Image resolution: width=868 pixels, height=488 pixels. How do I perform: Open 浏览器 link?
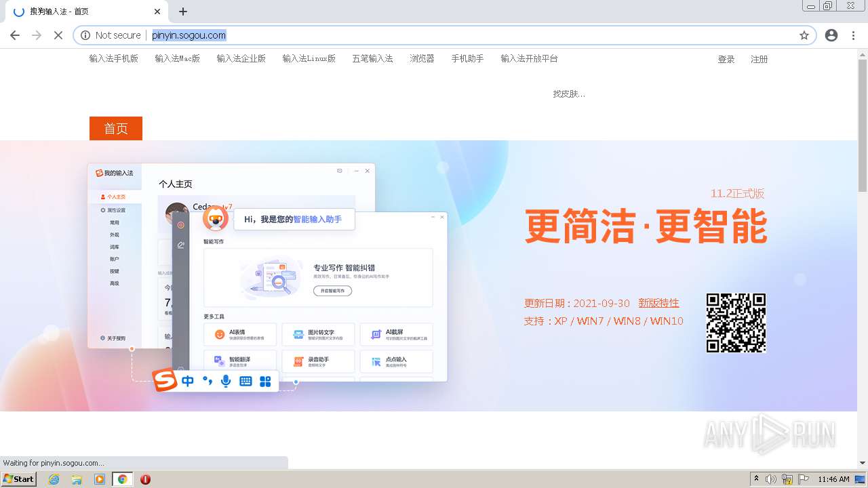pos(422,59)
